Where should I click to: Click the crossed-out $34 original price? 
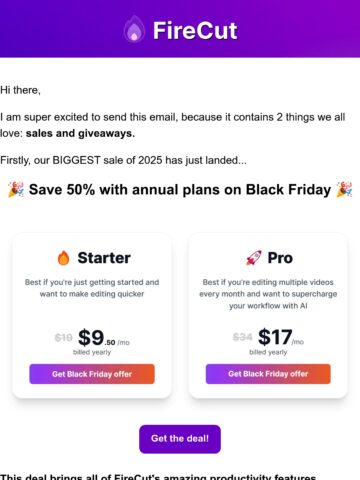coord(242,337)
